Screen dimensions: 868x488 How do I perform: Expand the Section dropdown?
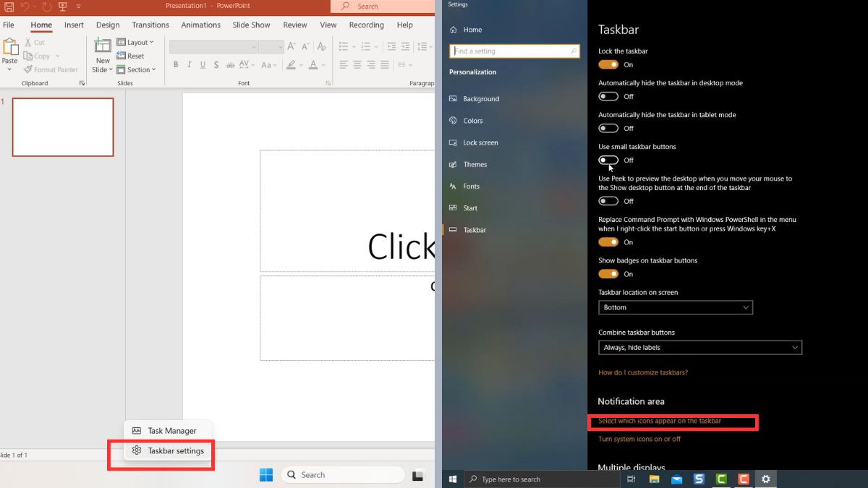click(136, 70)
